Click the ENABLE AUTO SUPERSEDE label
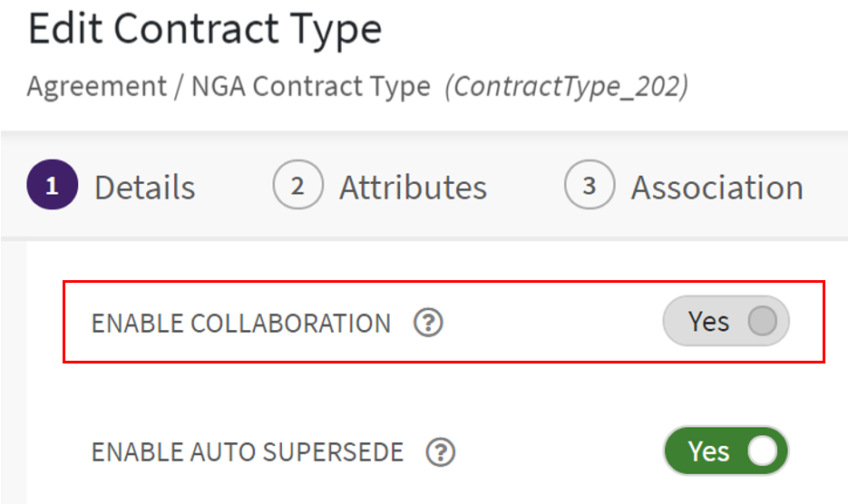 247,452
